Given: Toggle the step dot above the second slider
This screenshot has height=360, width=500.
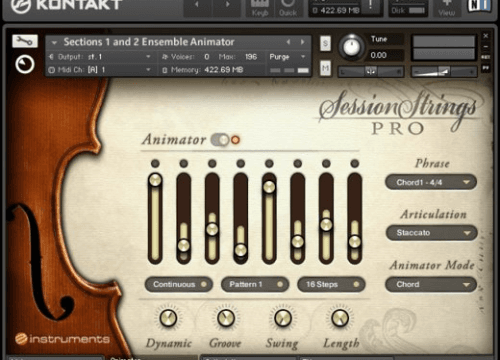Looking at the screenshot, I should (x=184, y=163).
